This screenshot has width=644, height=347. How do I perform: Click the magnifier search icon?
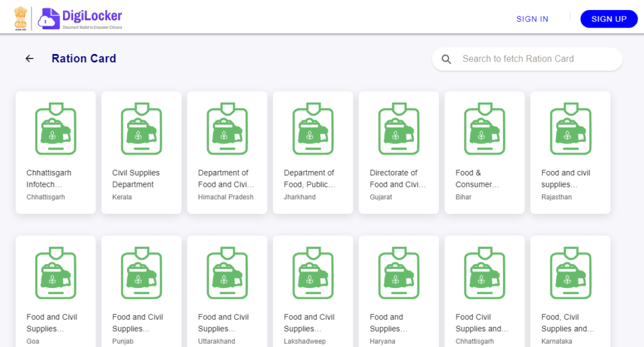[447, 59]
